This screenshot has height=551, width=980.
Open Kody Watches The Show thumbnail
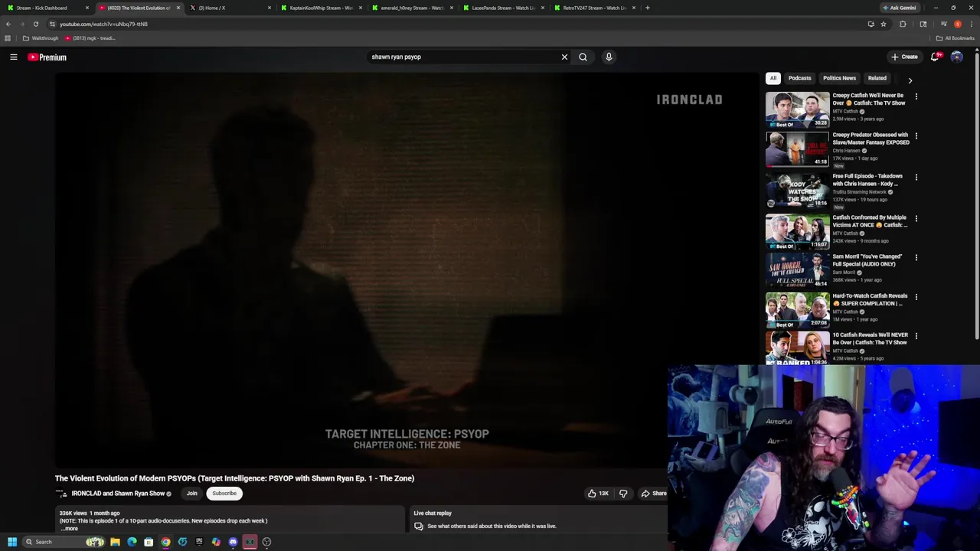[797, 190]
